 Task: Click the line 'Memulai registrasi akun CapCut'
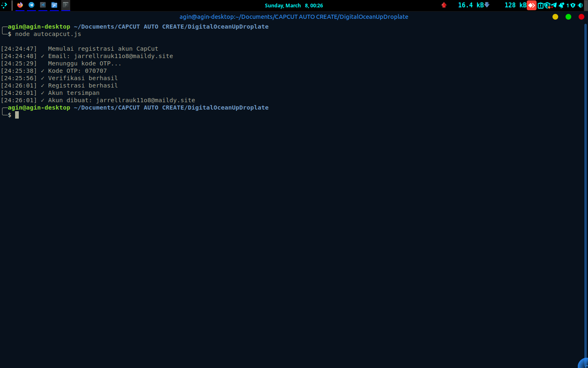103,49
